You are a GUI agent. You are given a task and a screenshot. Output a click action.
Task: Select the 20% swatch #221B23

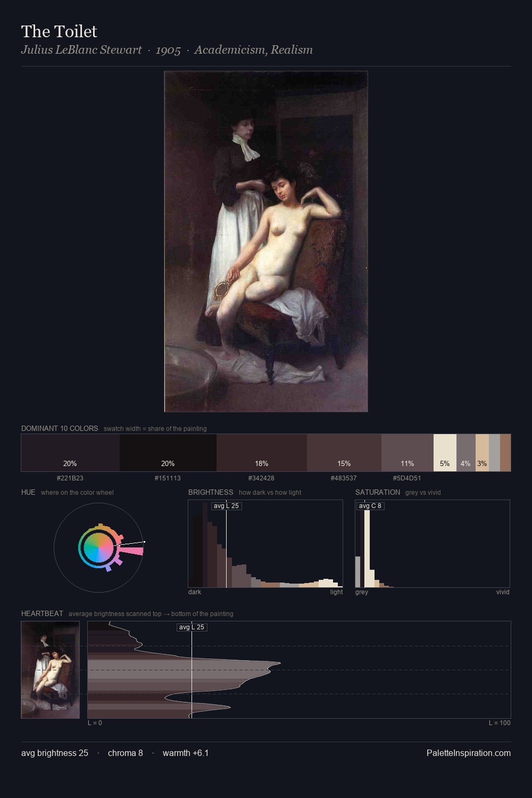[70, 453]
